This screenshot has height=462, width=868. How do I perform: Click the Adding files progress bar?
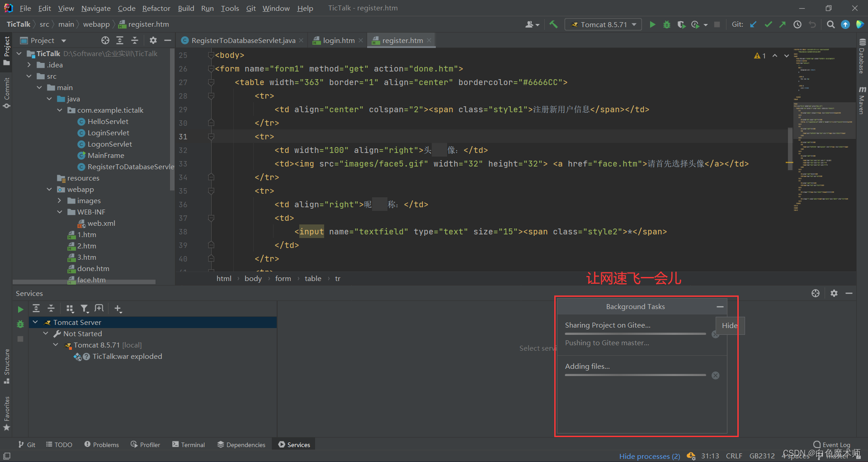tap(635, 375)
